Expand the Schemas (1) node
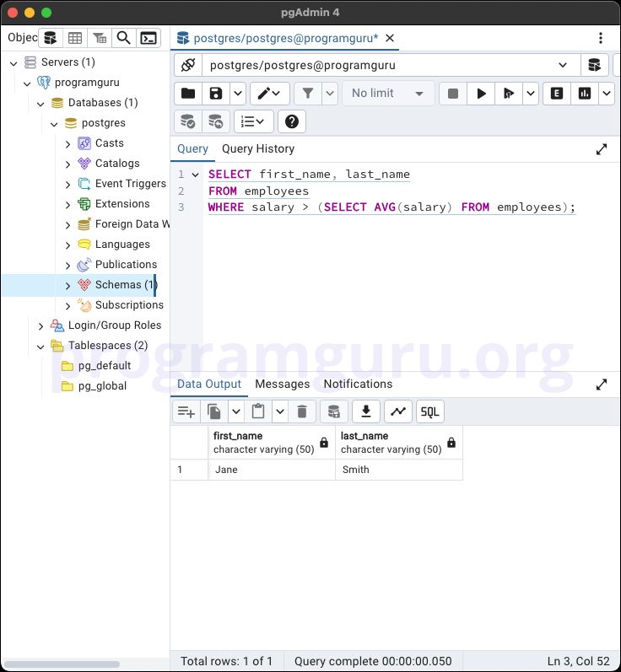Image resolution: width=621 pixels, height=672 pixels. coord(67,286)
